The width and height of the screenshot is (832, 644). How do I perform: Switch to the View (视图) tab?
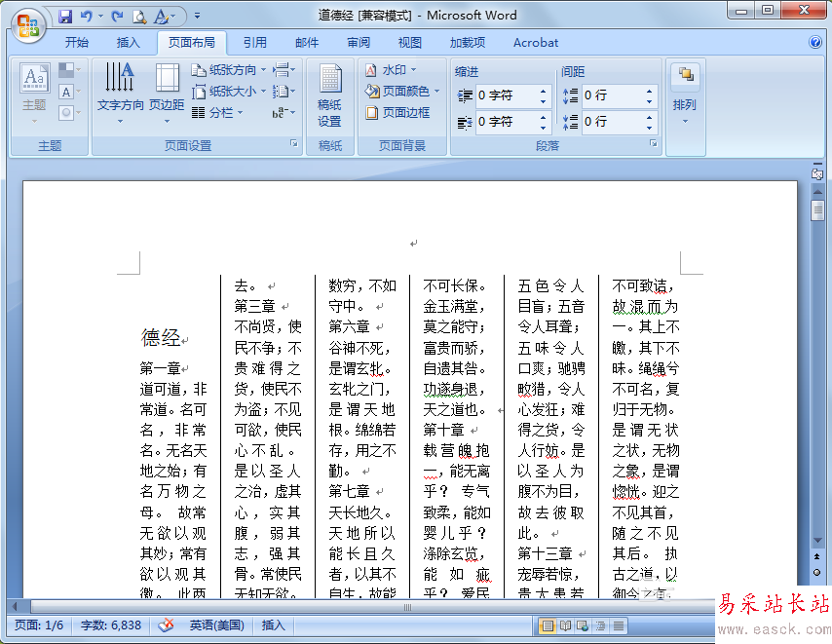click(410, 43)
